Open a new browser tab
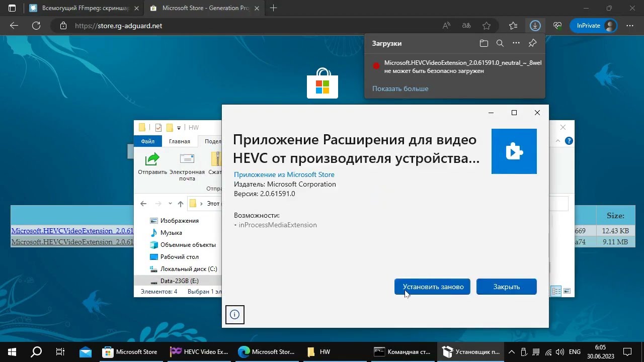644x362 pixels. pos(273,8)
